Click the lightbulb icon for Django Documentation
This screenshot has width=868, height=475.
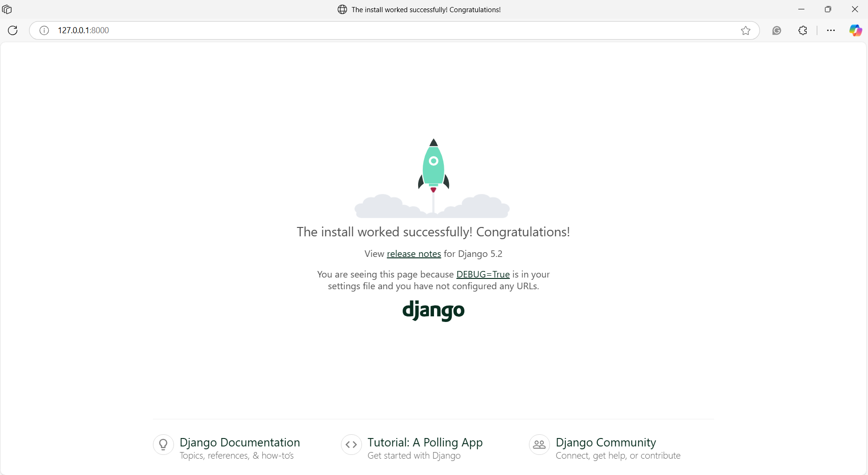[163, 444]
